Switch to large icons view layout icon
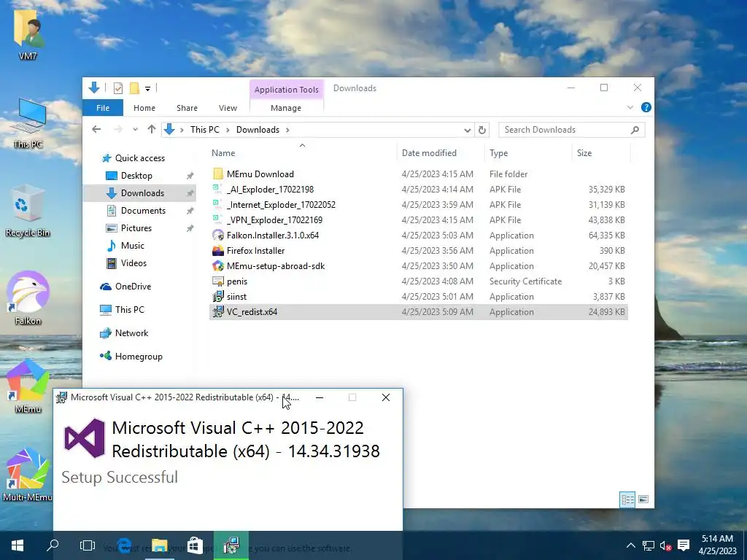747x560 pixels. (x=643, y=499)
